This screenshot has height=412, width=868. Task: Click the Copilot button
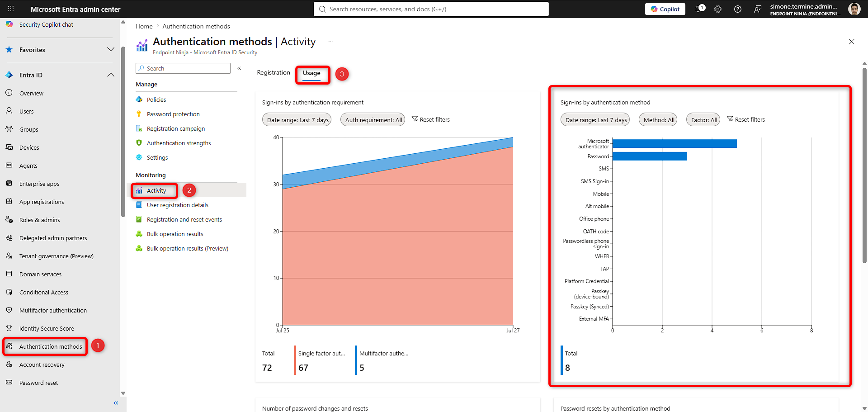click(x=665, y=9)
